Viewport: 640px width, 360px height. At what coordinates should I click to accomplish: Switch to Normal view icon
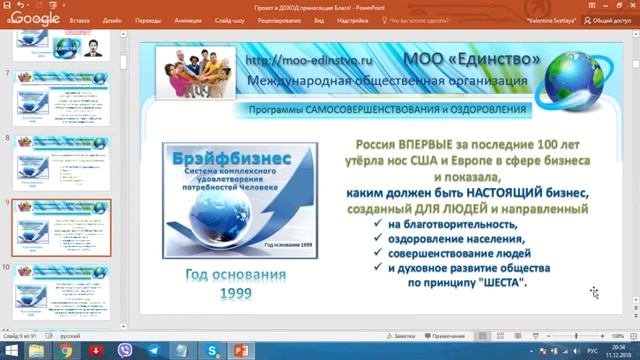coord(482,336)
